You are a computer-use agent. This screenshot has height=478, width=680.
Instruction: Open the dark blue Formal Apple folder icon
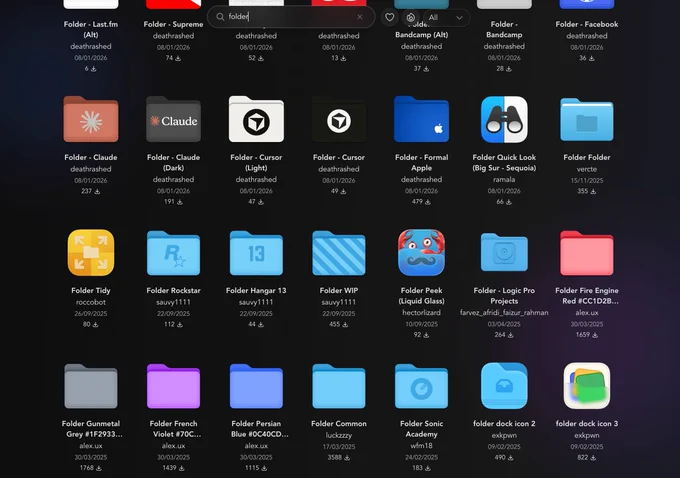tap(422, 119)
